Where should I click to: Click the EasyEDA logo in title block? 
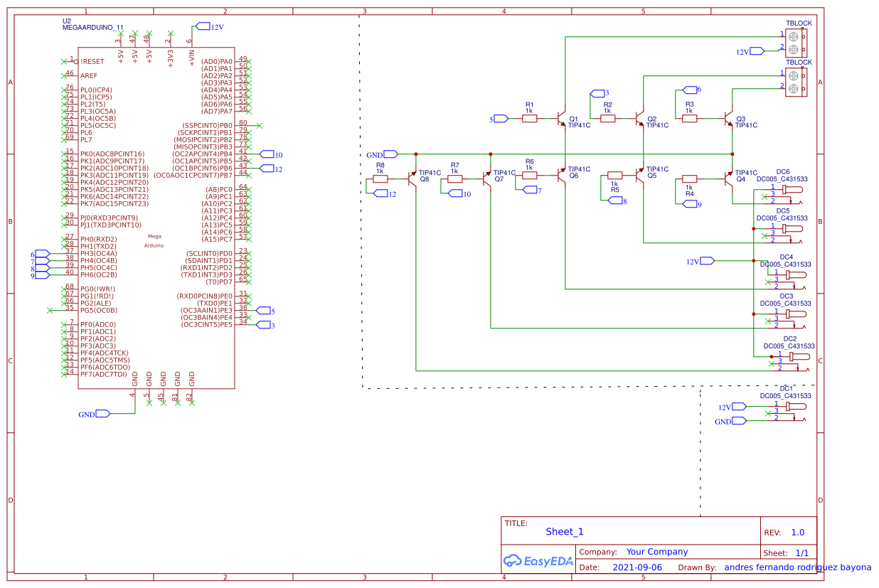(x=538, y=561)
